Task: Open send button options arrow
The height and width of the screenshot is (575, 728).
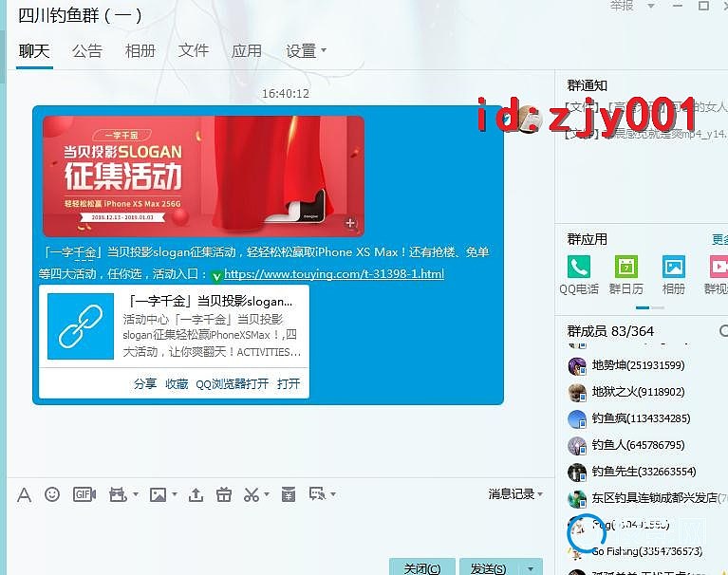Action: pyautogui.click(x=530, y=568)
